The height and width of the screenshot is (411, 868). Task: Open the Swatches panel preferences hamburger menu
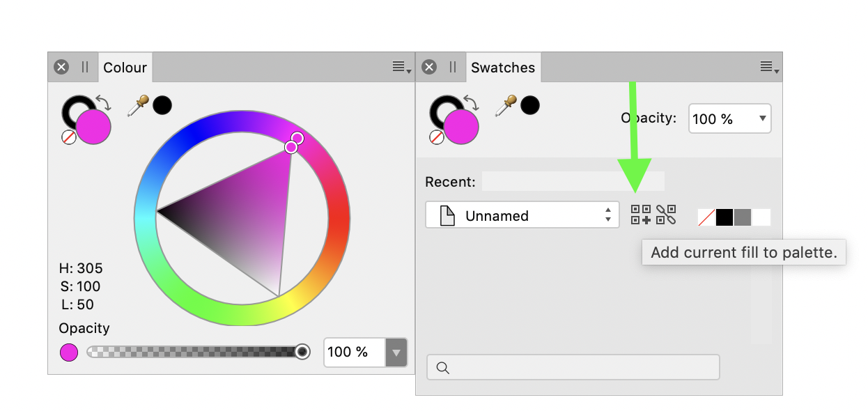tap(766, 67)
